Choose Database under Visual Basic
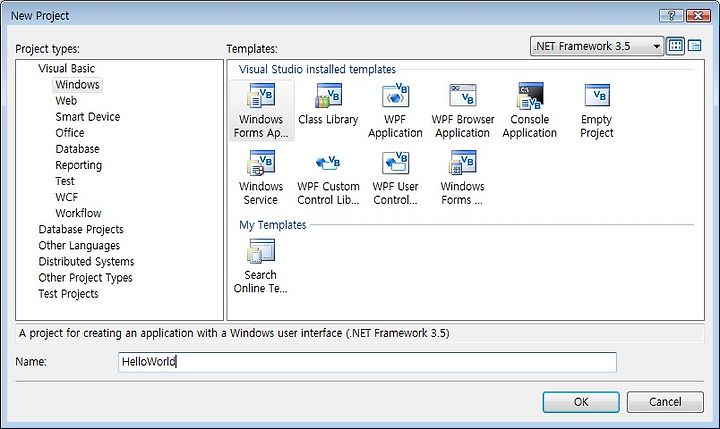Screen dimensions: 720x429 coord(77,149)
